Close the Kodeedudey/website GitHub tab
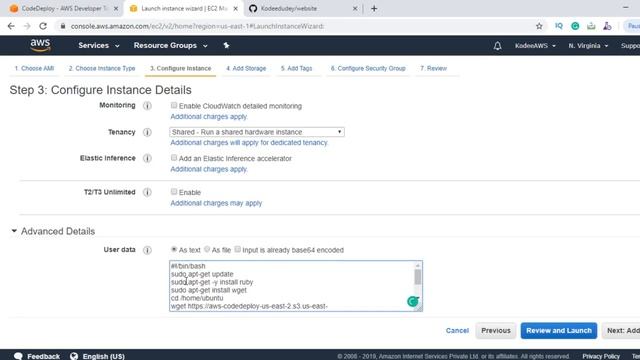 coord(355,9)
